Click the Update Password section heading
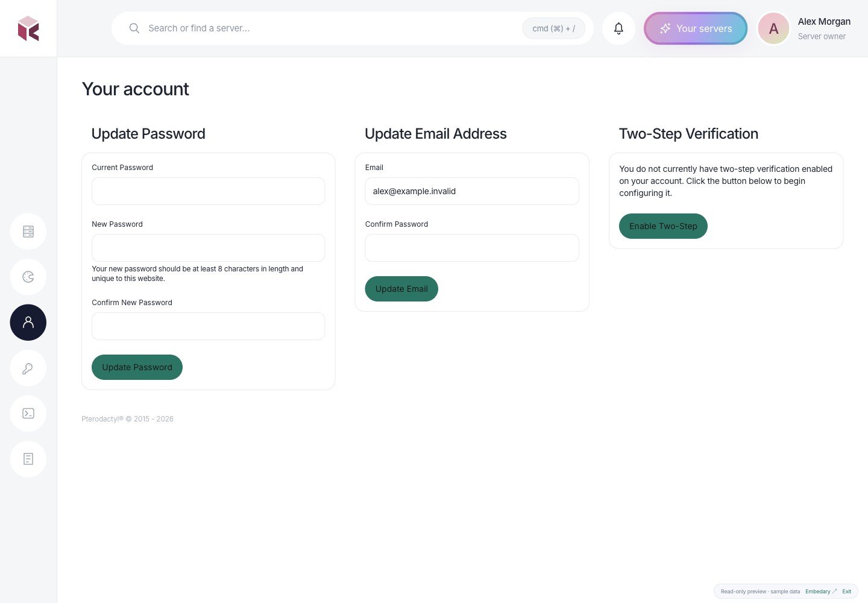Image resolution: width=868 pixels, height=603 pixels. pyautogui.click(x=148, y=134)
